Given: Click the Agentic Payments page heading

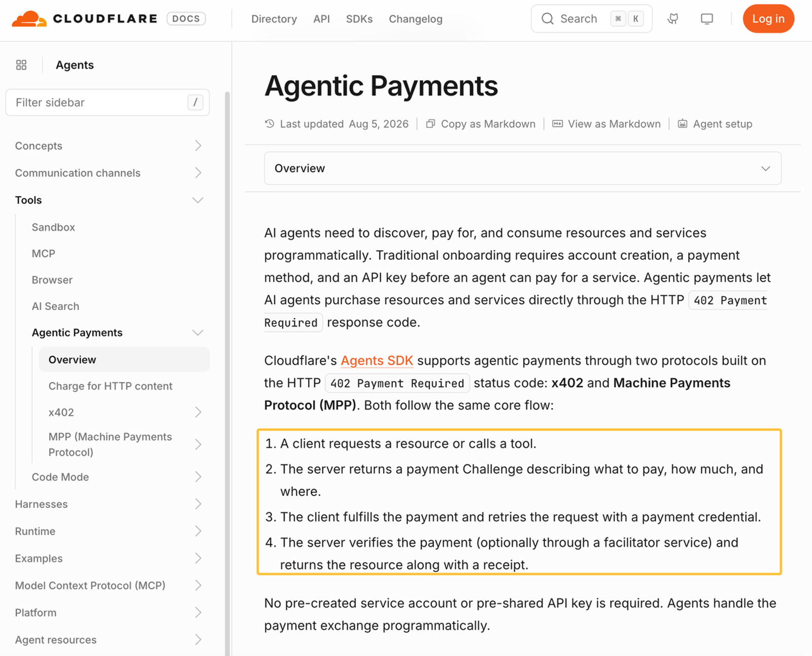Looking at the screenshot, I should (381, 86).
